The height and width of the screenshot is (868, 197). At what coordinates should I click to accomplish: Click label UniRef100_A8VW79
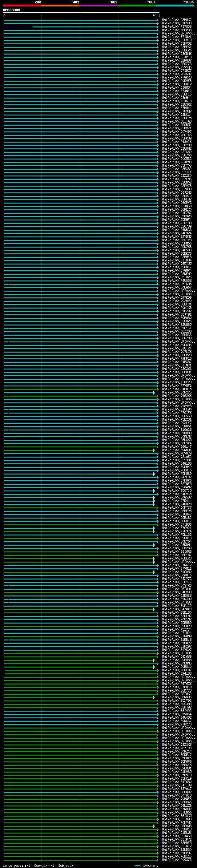(177, 453)
